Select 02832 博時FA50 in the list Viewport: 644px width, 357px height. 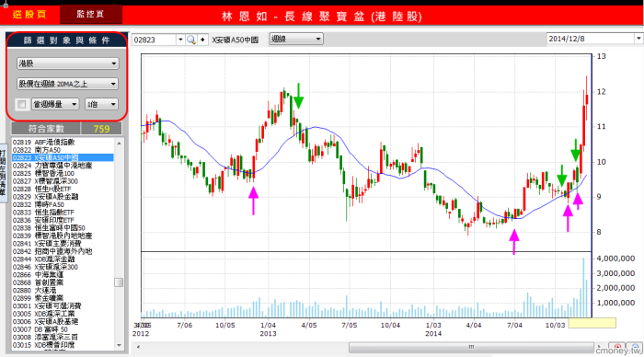click(63, 204)
